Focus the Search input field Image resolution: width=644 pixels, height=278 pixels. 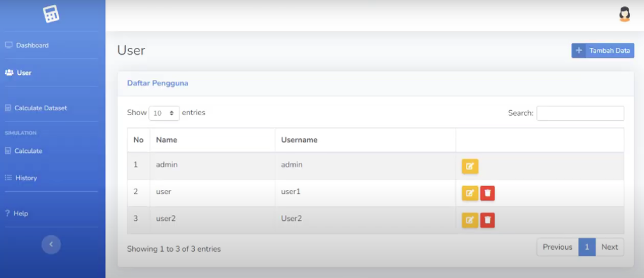(x=580, y=113)
